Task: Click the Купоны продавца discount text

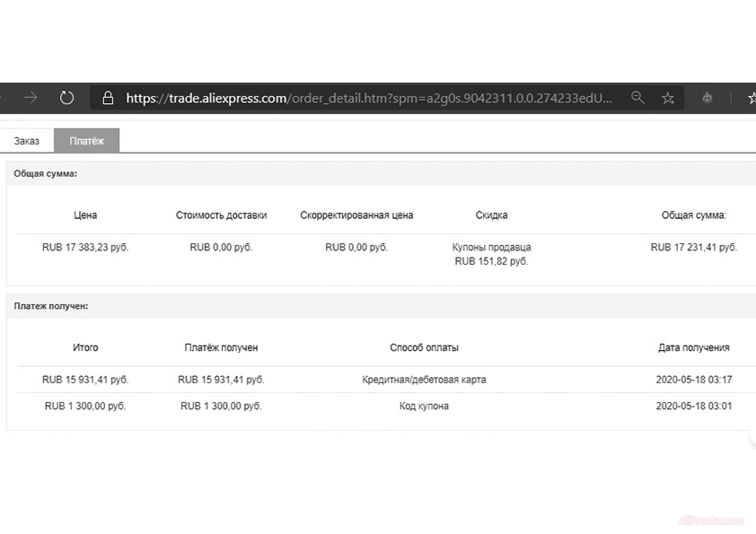Action: pos(491,247)
